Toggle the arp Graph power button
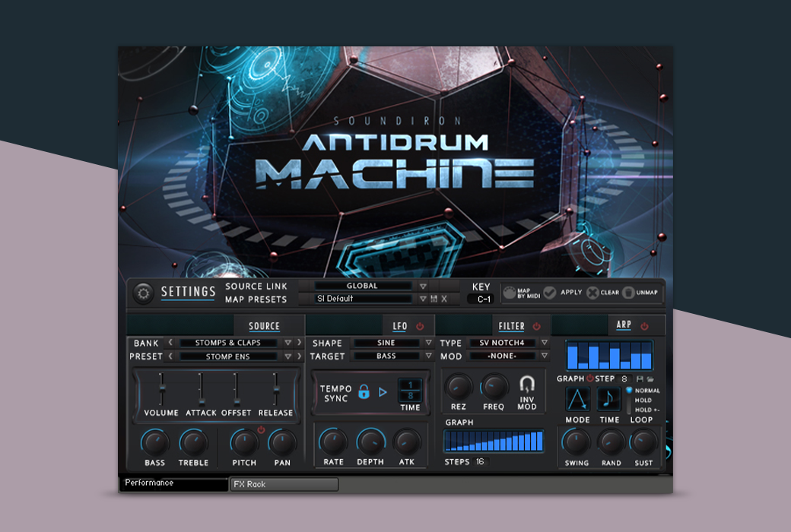This screenshot has height=532, width=791. click(589, 378)
